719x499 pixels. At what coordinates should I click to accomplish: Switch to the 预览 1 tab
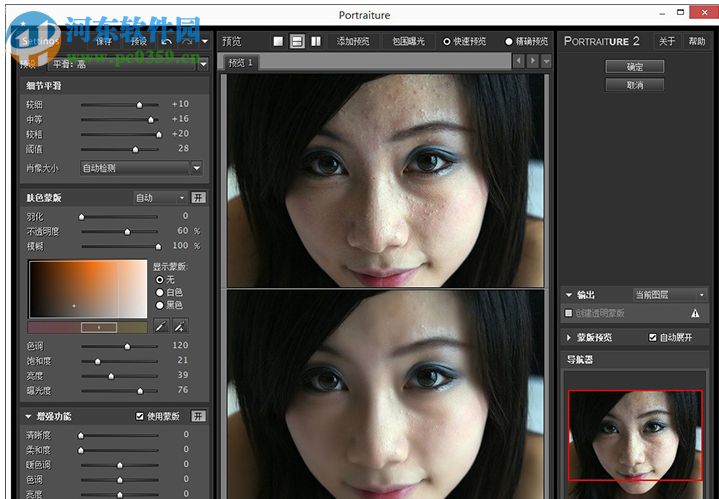pyautogui.click(x=241, y=63)
